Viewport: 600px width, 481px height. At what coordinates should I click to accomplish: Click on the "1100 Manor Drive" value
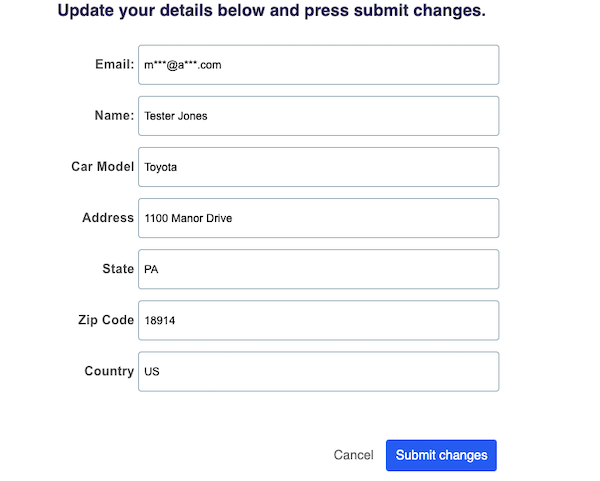click(x=188, y=218)
